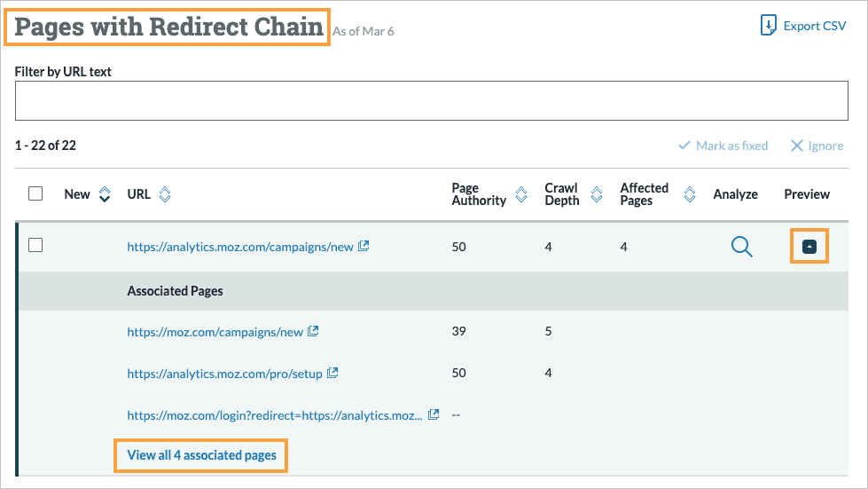Click the Ignore X icon
Viewport: 868px width, 489px height.
coord(797,146)
